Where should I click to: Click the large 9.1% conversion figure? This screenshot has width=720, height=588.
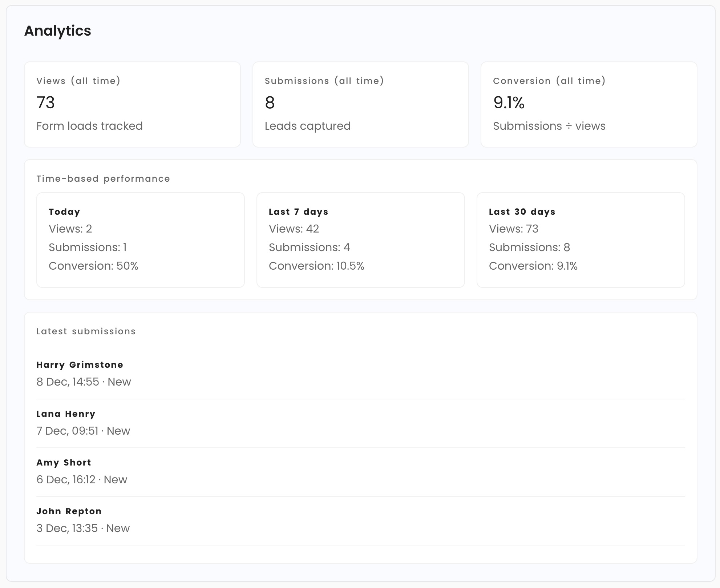pyautogui.click(x=509, y=102)
